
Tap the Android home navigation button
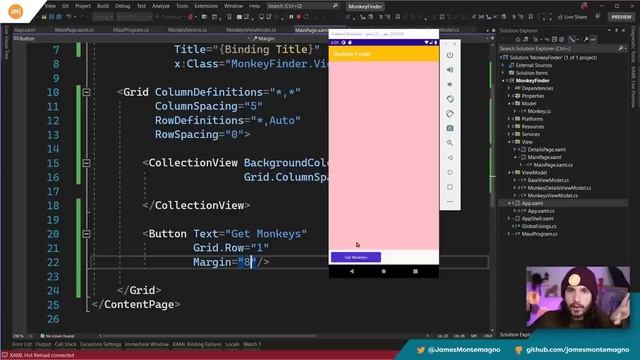(384, 271)
